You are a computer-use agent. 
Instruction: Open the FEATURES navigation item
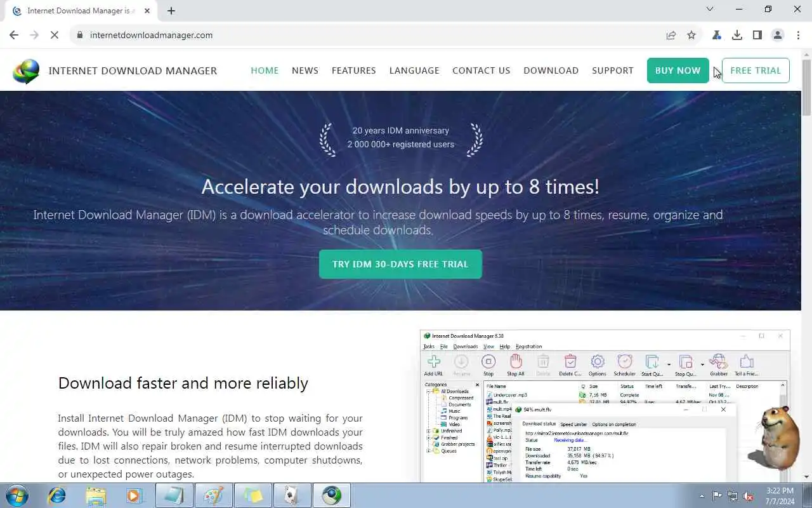click(x=354, y=70)
